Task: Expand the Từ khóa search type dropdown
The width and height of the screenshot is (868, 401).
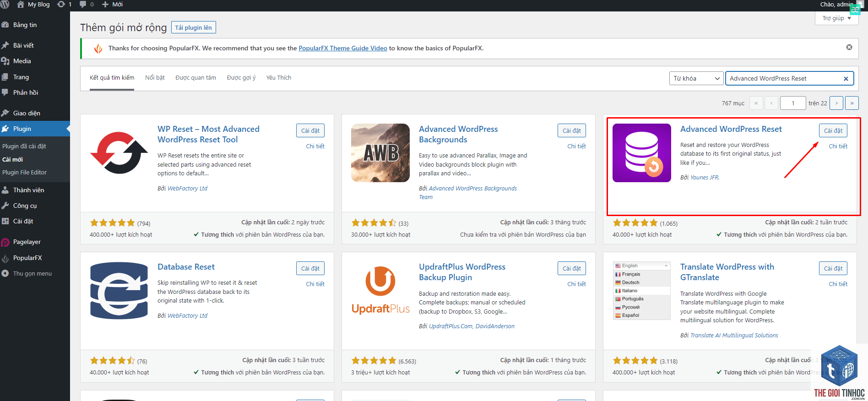Action: 696,78
